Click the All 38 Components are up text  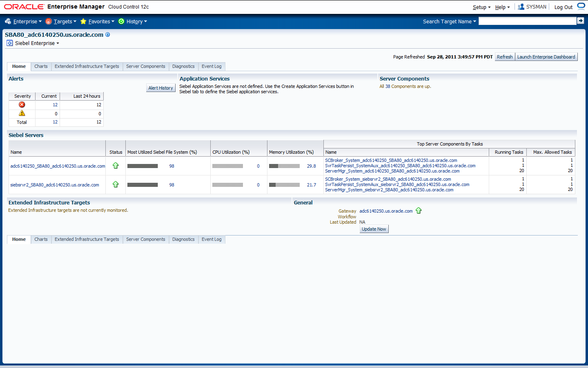405,86
